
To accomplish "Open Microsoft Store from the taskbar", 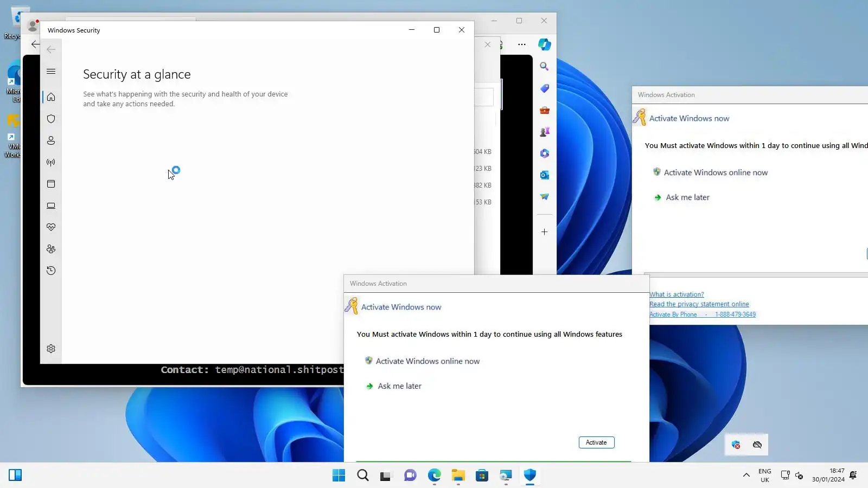I will (482, 476).
